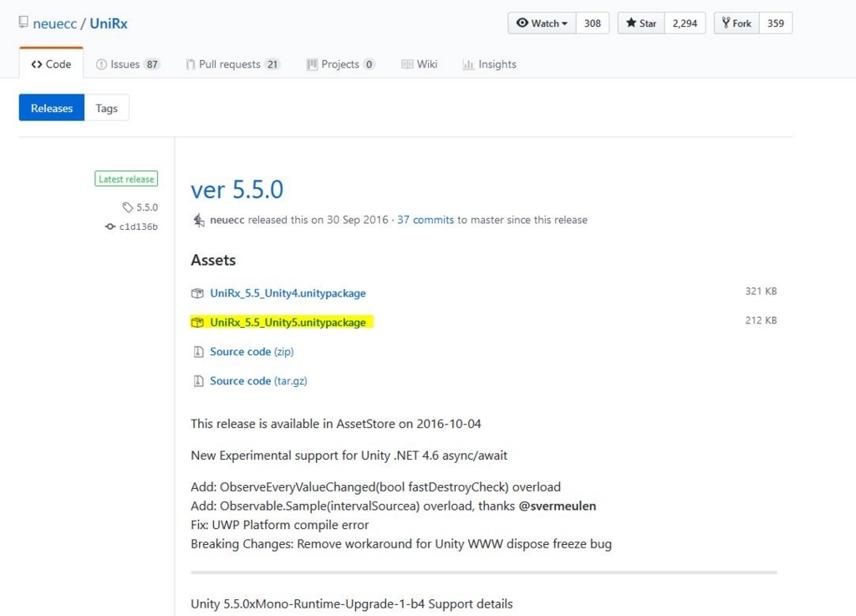The image size is (856, 616).
Task: Open the ver 5.5.0 release title
Action: [237, 190]
